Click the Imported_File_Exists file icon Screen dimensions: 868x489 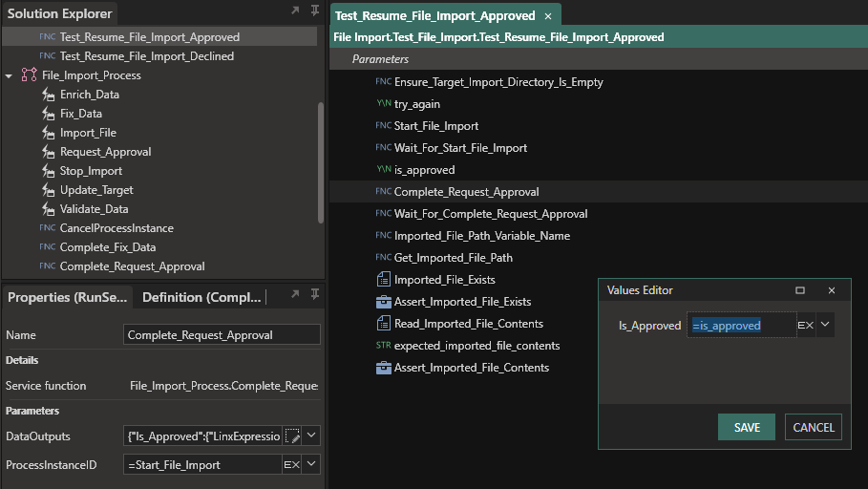point(383,280)
